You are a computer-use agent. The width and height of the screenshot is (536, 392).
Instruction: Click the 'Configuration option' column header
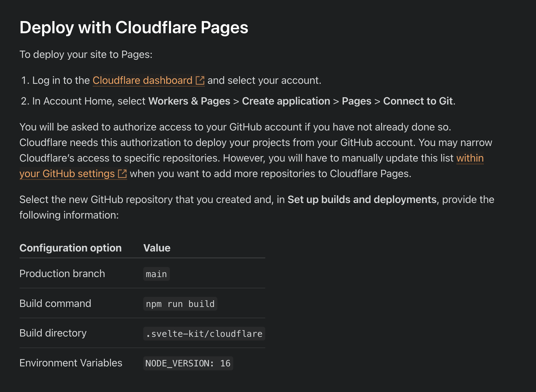click(70, 248)
